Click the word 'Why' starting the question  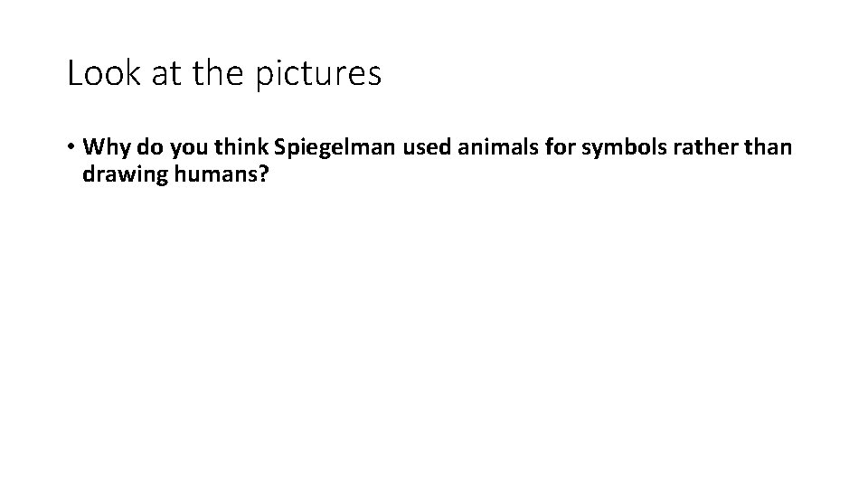tap(107, 147)
